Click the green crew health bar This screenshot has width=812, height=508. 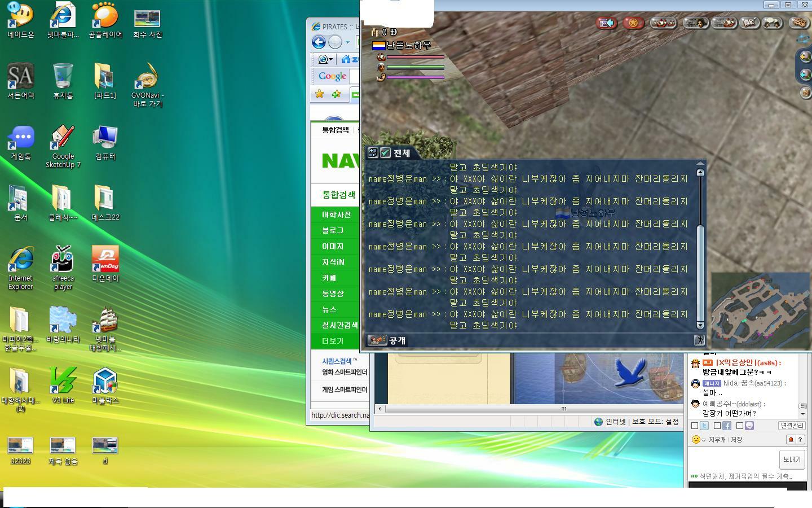(415, 67)
